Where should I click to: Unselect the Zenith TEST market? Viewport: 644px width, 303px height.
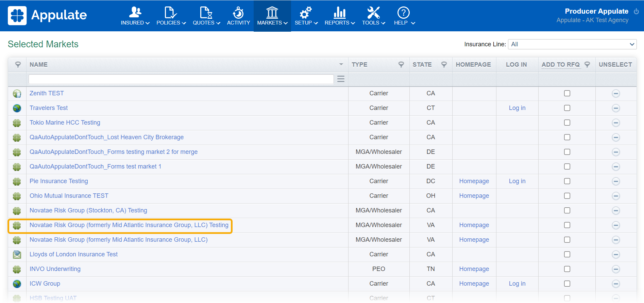coord(615,94)
